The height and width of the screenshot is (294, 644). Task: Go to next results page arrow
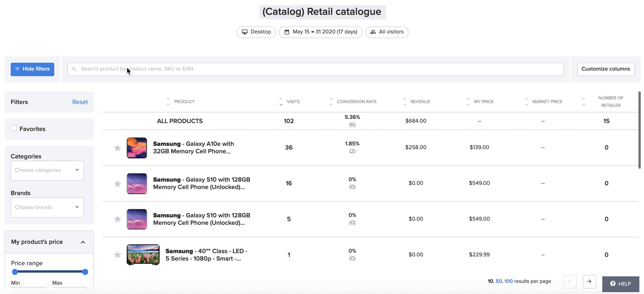[x=589, y=281]
